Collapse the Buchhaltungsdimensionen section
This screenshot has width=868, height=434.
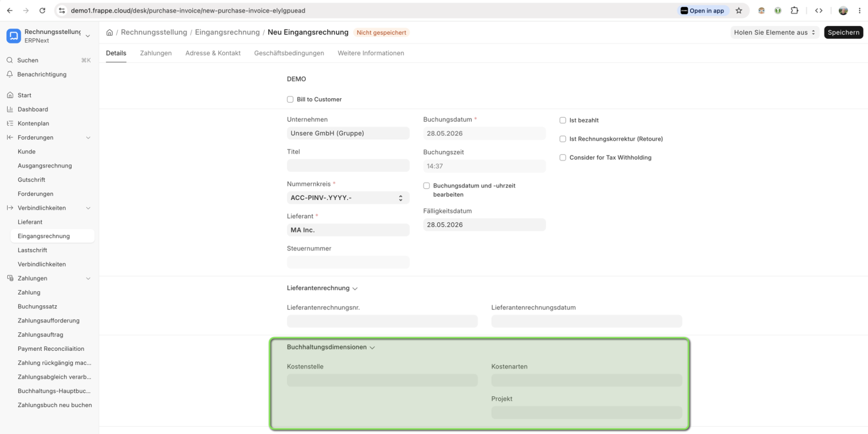[x=372, y=347]
